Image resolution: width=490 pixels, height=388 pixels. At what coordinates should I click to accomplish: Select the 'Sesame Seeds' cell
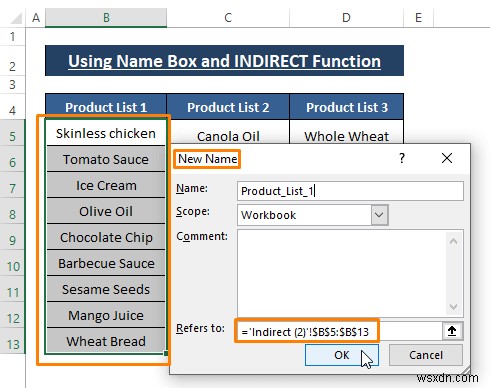click(x=106, y=289)
